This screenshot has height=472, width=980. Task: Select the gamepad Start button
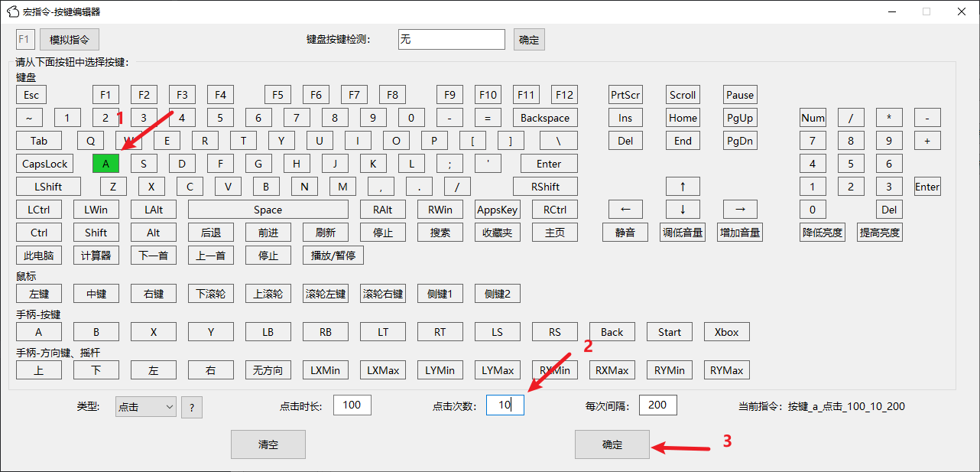click(x=670, y=332)
